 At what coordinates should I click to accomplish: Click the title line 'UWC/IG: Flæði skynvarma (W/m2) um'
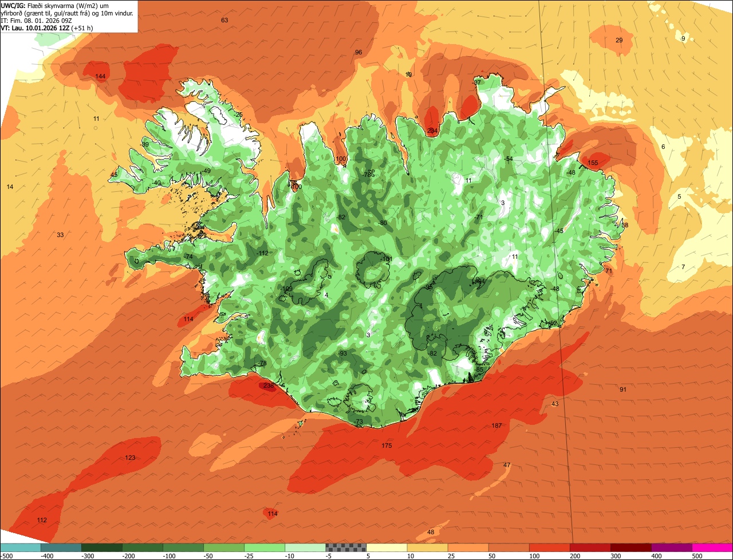(55, 6)
